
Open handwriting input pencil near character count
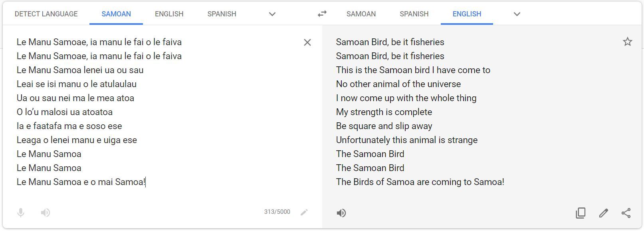(x=304, y=212)
